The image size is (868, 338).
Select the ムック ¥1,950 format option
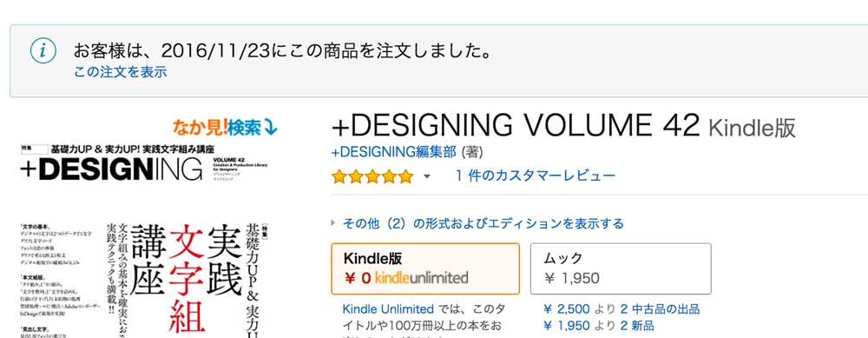(x=621, y=268)
